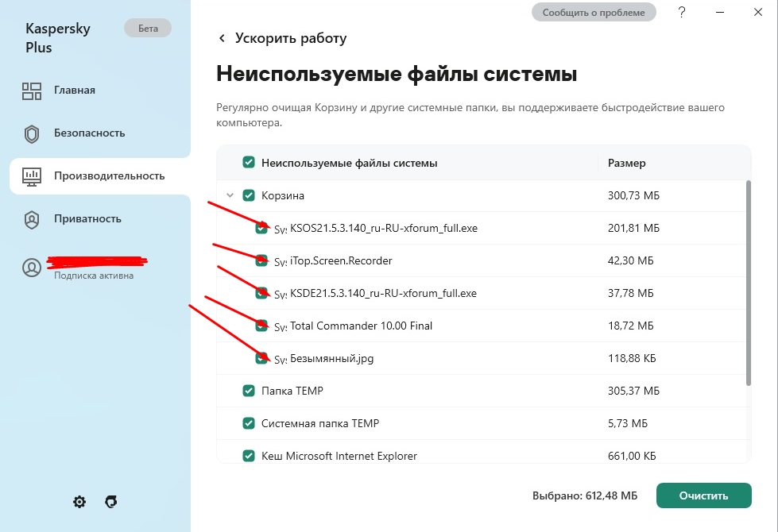Click the 300,73 МБ size value
778x532 pixels.
[x=633, y=195]
